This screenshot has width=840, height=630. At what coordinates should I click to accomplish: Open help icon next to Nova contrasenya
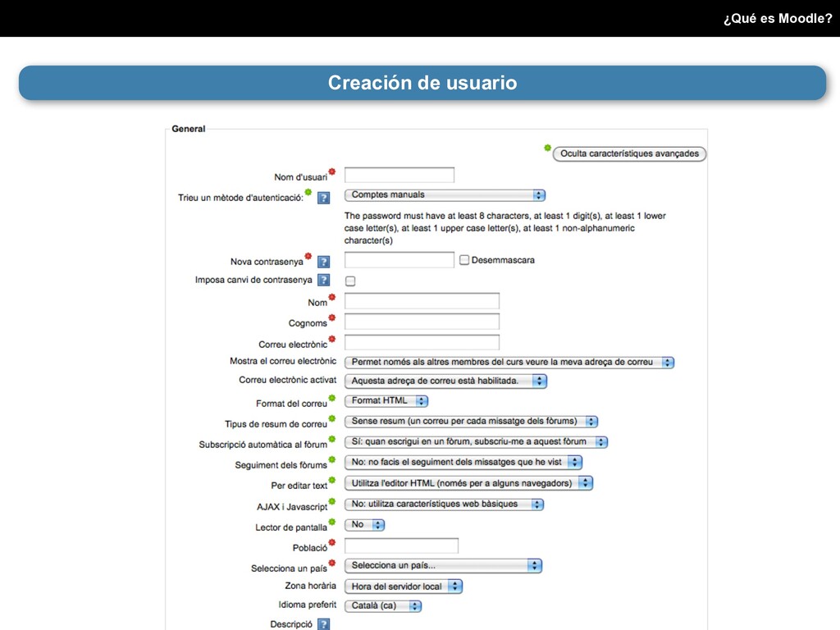pyautogui.click(x=323, y=262)
